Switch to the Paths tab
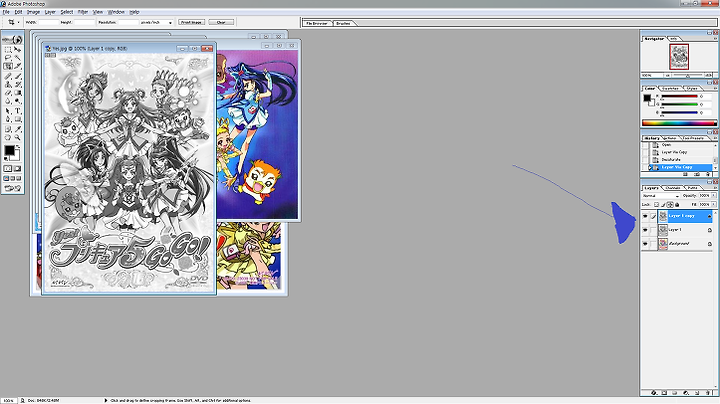The width and height of the screenshot is (720, 404). [692, 188]
